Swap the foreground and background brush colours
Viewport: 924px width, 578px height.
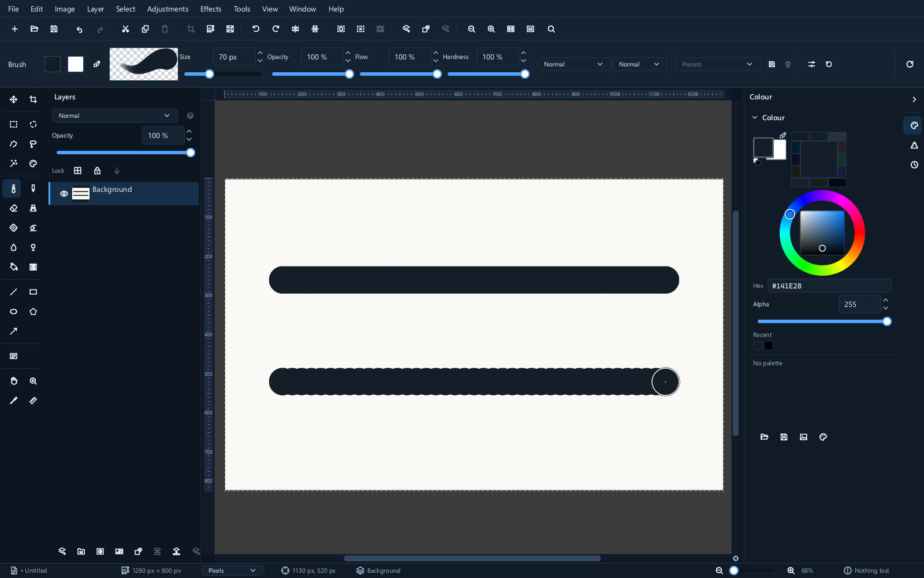pyautogui.click(x=96, y=64)
